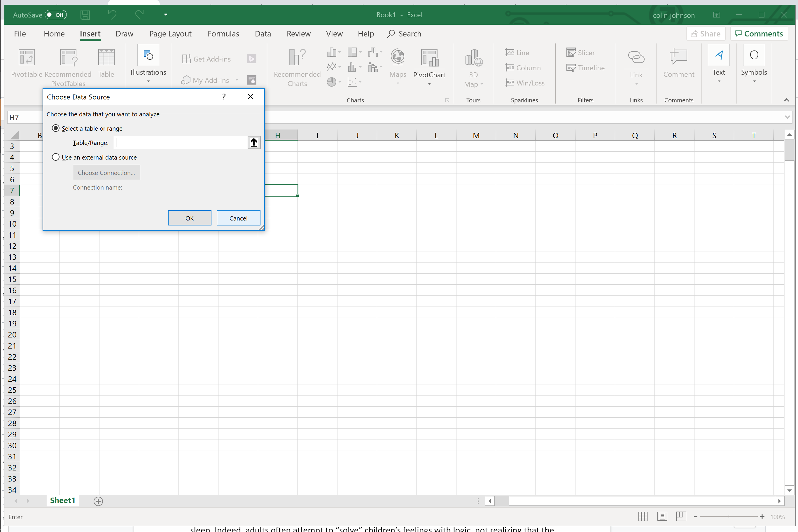This screenshot has width=798, height=532.
Task: Click the PivotChart icon in ribbon
Action: [x=429, y=58]
